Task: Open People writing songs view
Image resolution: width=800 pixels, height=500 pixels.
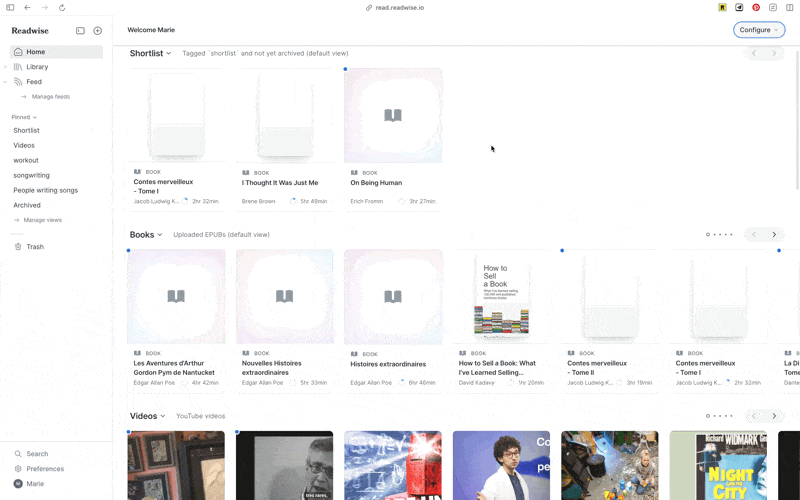Action: (x=45, y=190)
